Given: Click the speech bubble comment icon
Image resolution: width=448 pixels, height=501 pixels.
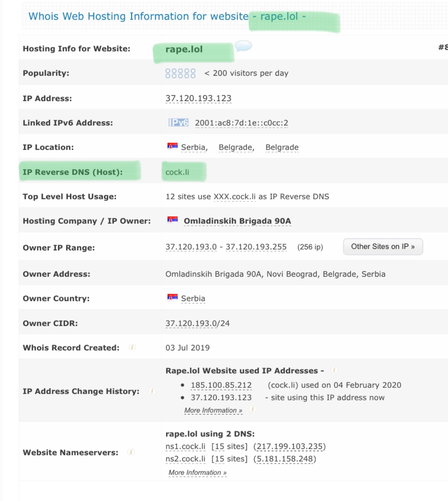Looking at the screenshot, I should click(243, 46).
